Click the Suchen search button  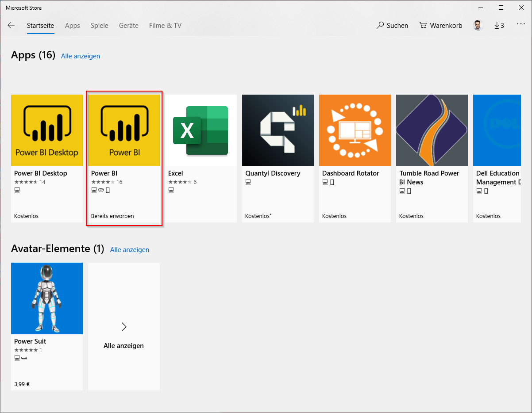[392, 26]
